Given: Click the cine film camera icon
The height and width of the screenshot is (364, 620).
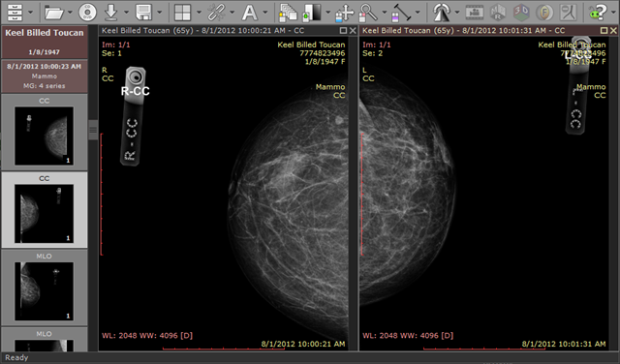Looking at the screenshot, I should point(475,13).
